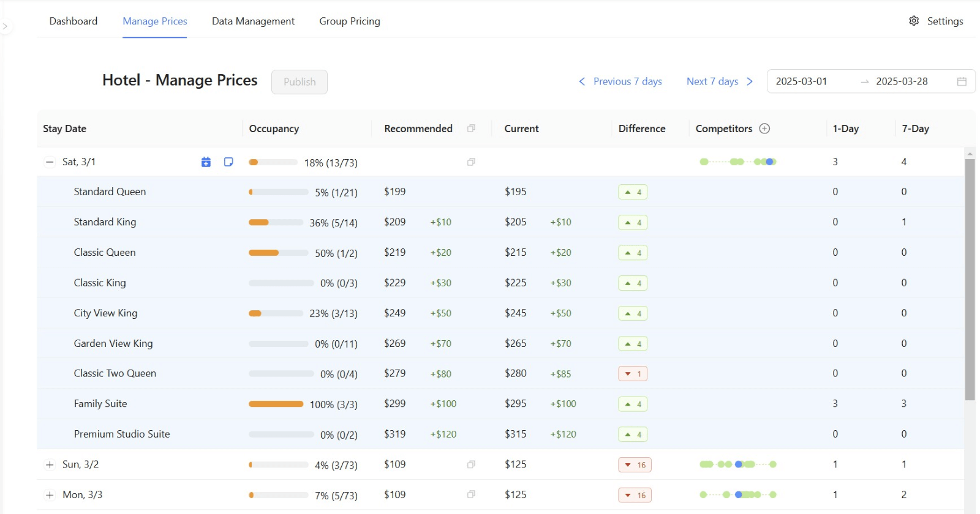Switch to the Dashboard tab
Image resolution: width=980 pixels, height=514 pixels.
point(73,21)
